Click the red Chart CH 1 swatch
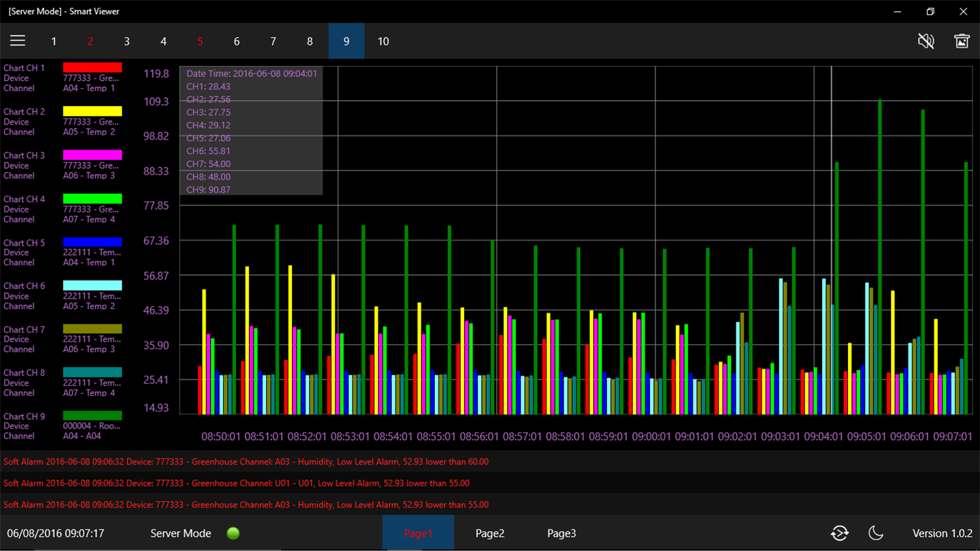 click(93, 67)
